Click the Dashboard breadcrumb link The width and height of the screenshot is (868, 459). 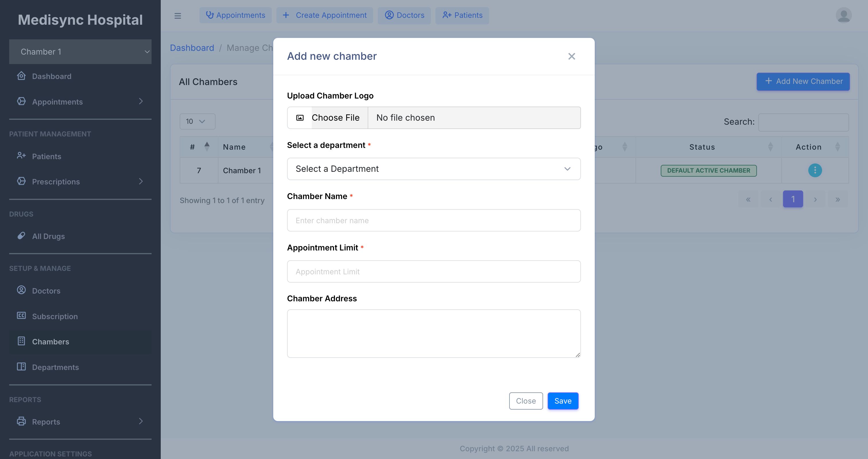192,48
